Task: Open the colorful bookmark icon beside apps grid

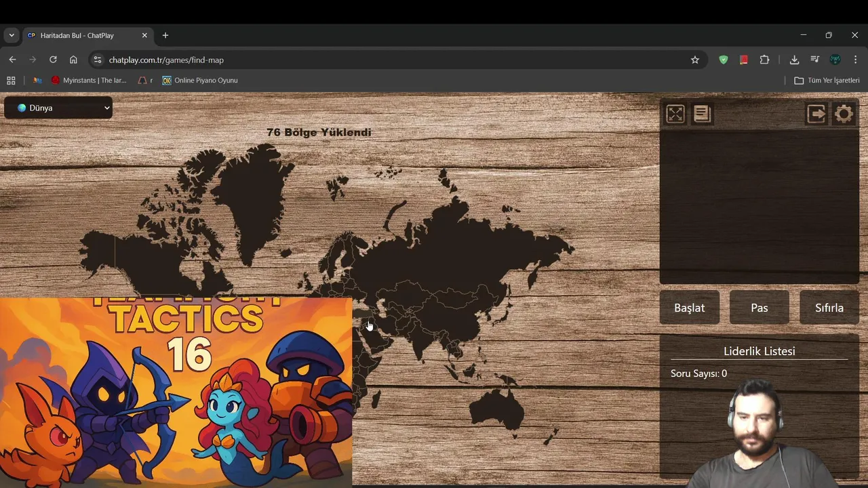Action: click(x=37, y=80)
